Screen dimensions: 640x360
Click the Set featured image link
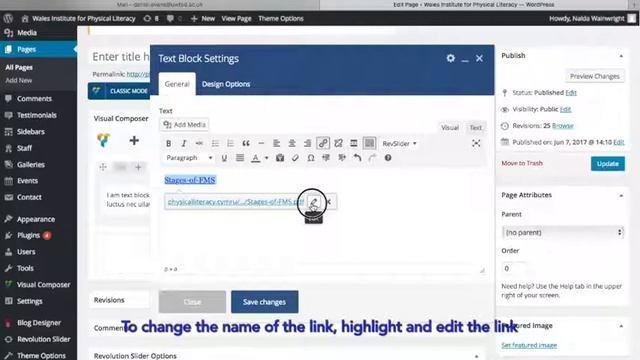[x=529, y=345]
